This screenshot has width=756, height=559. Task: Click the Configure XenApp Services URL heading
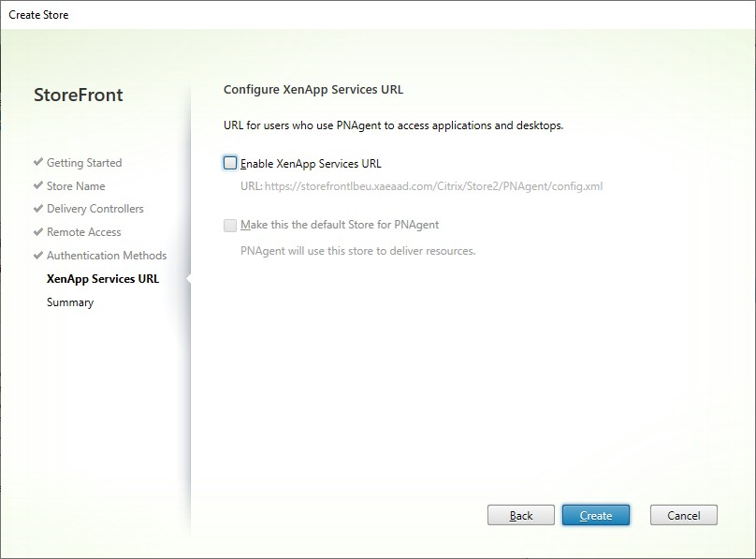coord(313,90)
